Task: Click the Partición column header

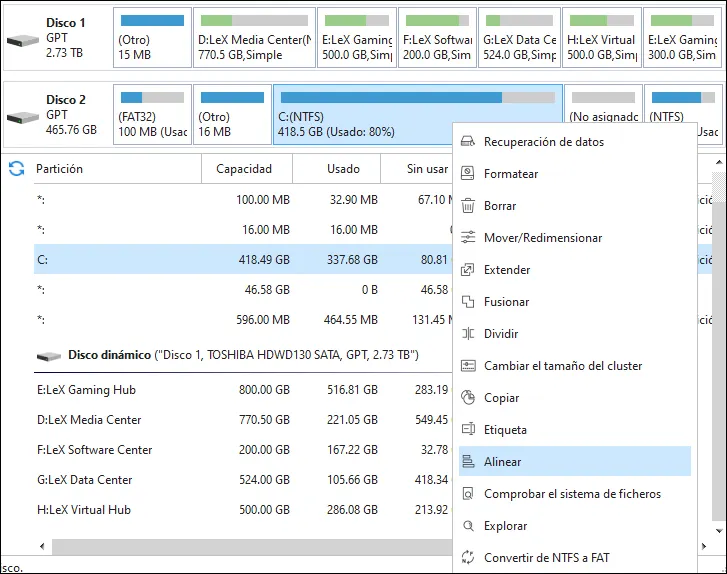Action: click(x=117, y=169)
